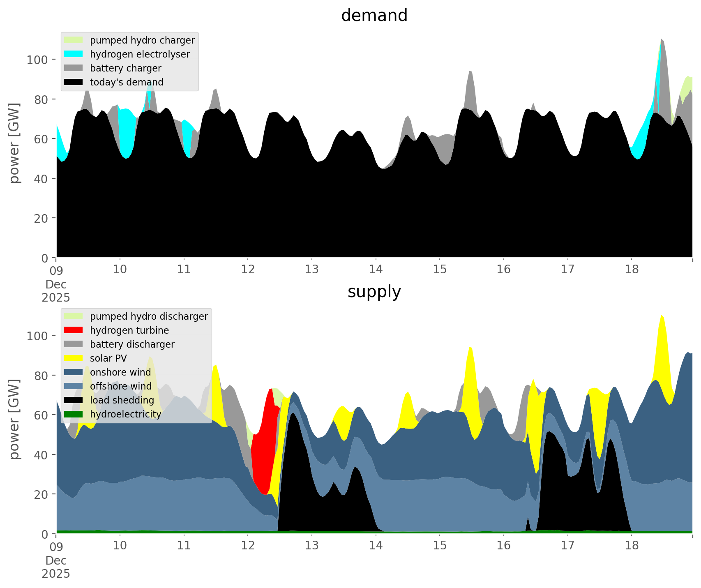Click the load shedding legend label
This screenshot has height=588, width=701.
click(122, 400)
